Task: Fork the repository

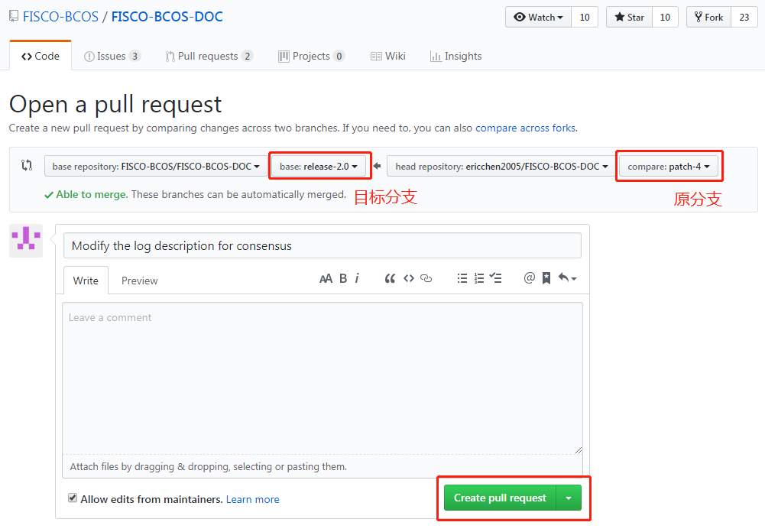Action: (709, 17)
